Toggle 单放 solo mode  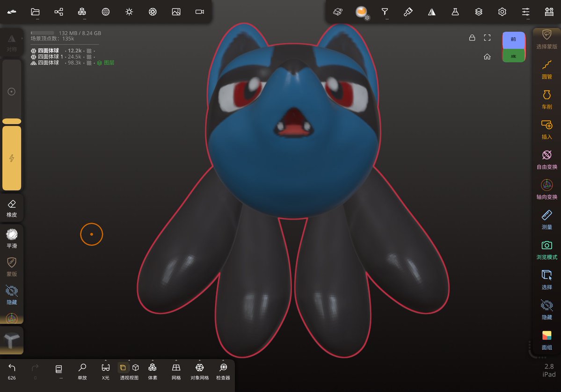[82, 372]
